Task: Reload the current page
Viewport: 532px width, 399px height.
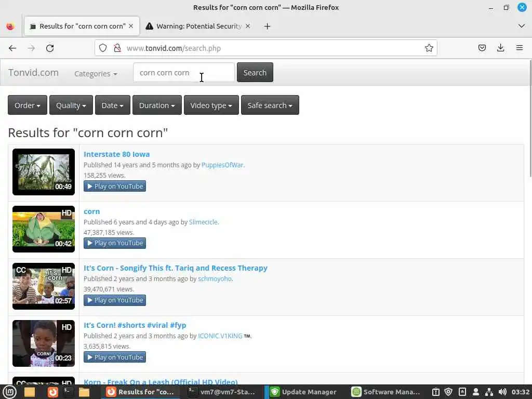Action: tap(50, 48)
